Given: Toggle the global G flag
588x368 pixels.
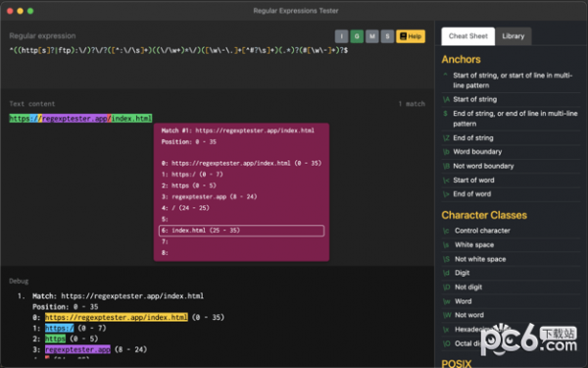Looking at the screenshot, I should (357, 36).
